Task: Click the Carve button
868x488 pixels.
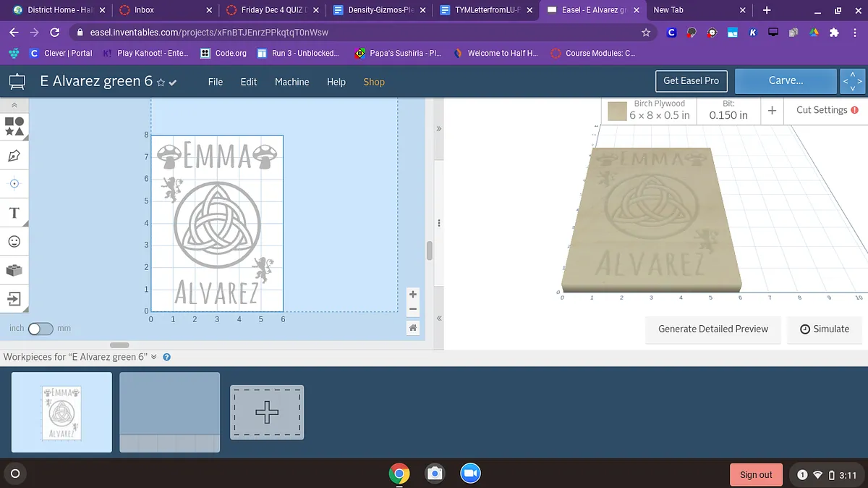Action: [786, 81]
